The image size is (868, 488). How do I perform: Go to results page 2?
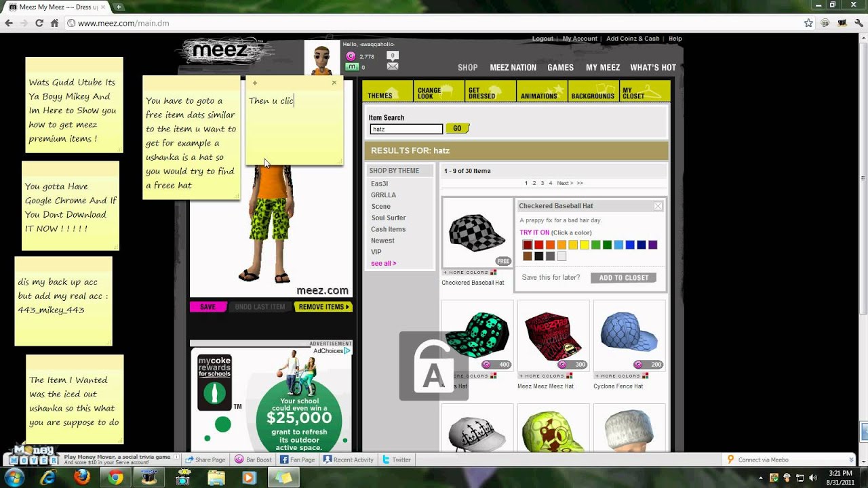(x=534, y=183)
